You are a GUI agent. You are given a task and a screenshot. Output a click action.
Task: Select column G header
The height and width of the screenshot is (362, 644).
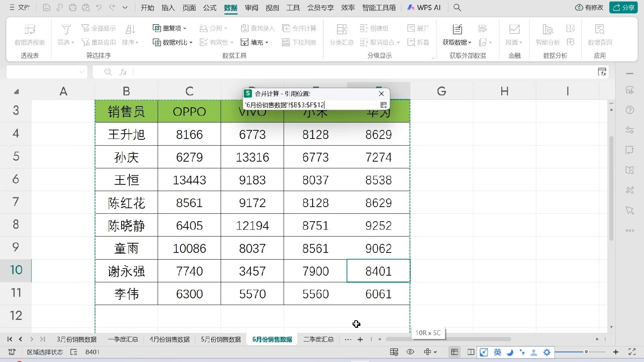click(441, 91)
